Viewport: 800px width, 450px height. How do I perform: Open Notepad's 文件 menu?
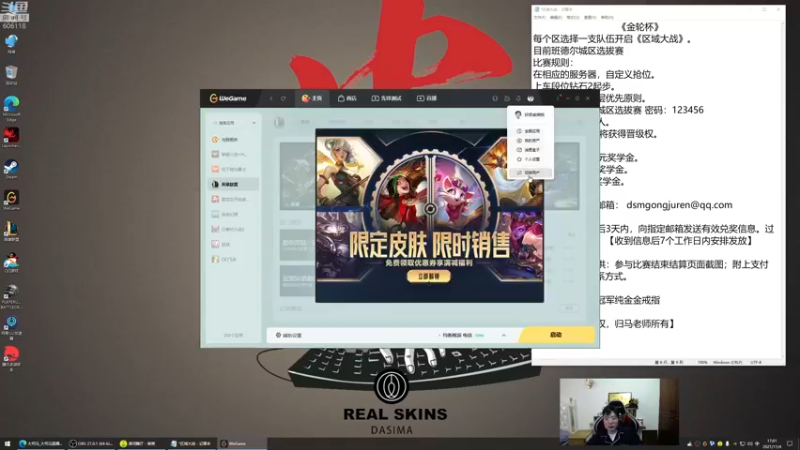tap(539, 17)
